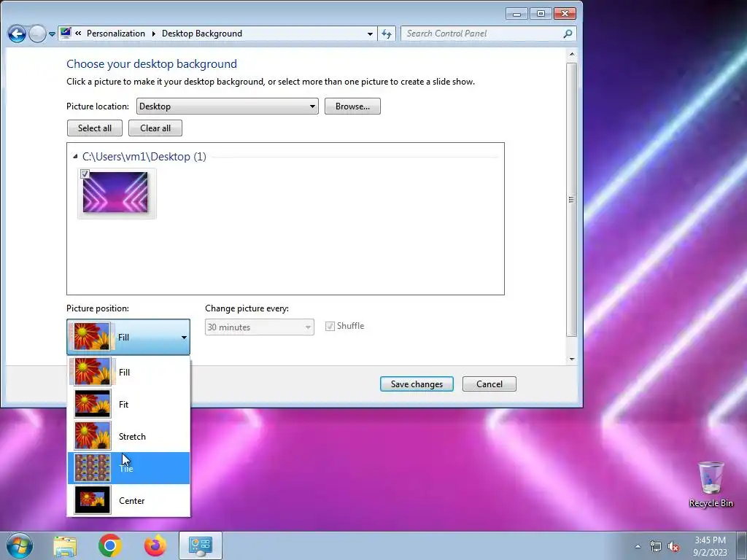Open Windows Explorer from the taskbar
The width and height of the screenshot is (747, 560).
pyautogui.click(x=65, y=545)
